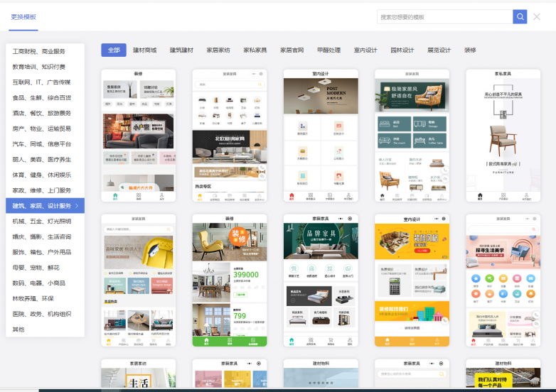Viewport: 556px width, 392px height.
Task: Open the 建材物料 我们认真对待 template
Action: point(503,374)
